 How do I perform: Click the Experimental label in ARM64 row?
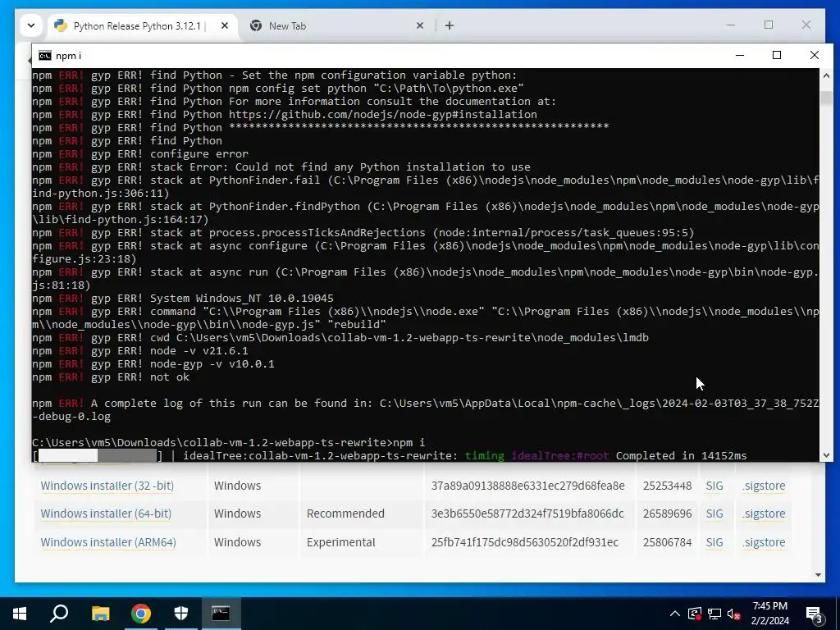340,542
